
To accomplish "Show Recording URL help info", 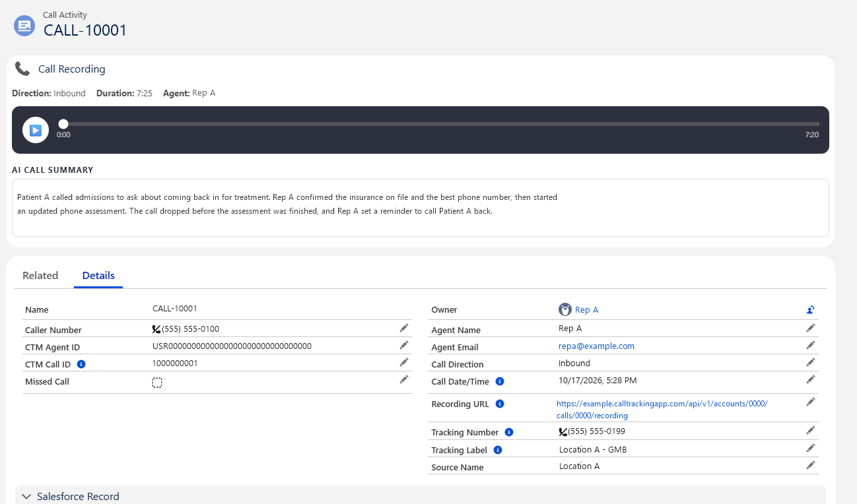I will click(x=500, y=404).
